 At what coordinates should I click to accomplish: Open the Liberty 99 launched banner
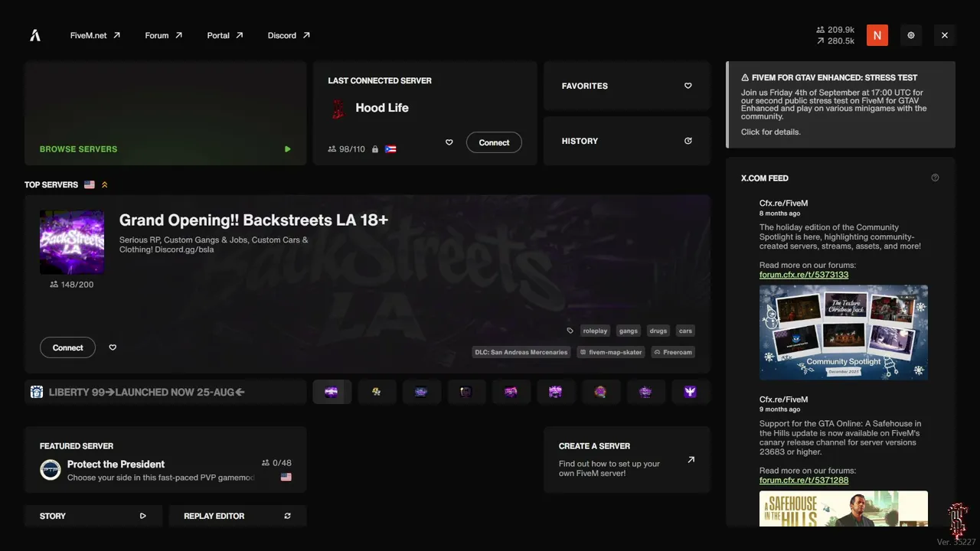pyautogui.click(x=165, y=392)
